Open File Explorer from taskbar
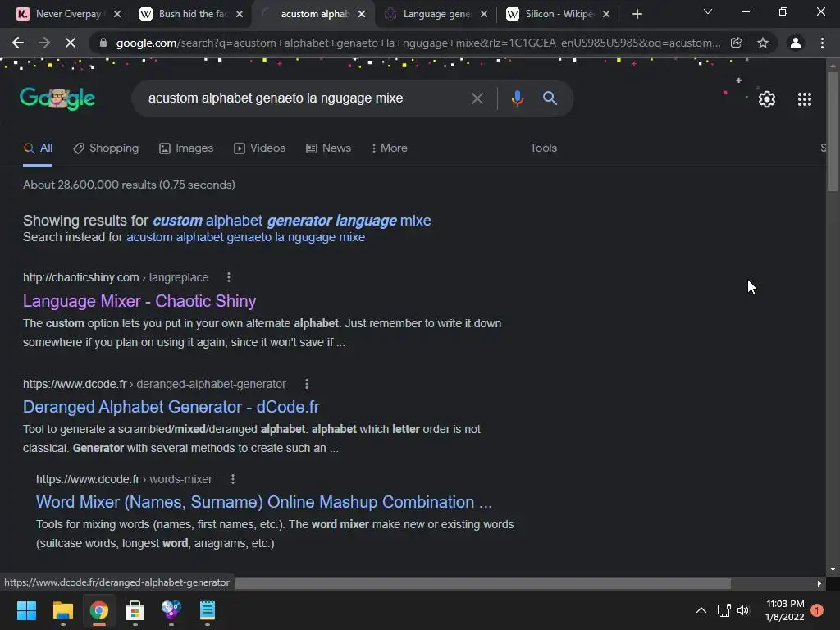The height and width of the screenshot is (630, 840). (62, 610)
